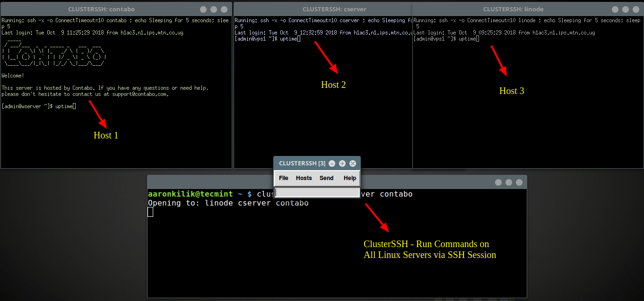Click the middle circle icon on the contabo title bar

[x=213, y=9]
